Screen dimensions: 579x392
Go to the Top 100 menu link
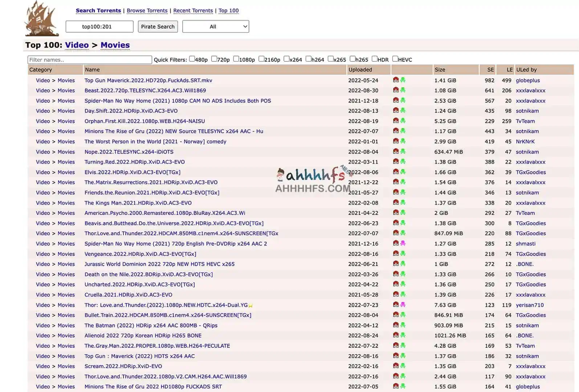[x=228, y=11]
